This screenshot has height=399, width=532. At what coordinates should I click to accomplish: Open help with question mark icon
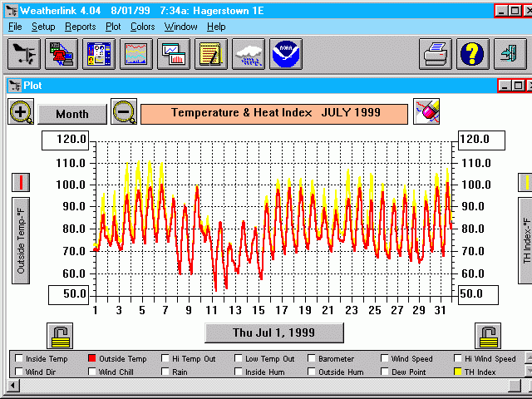(x=473, y=54)
